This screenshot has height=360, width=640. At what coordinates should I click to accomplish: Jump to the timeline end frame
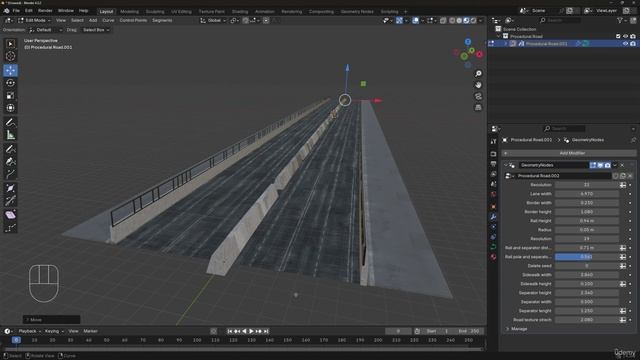point(266,331)
